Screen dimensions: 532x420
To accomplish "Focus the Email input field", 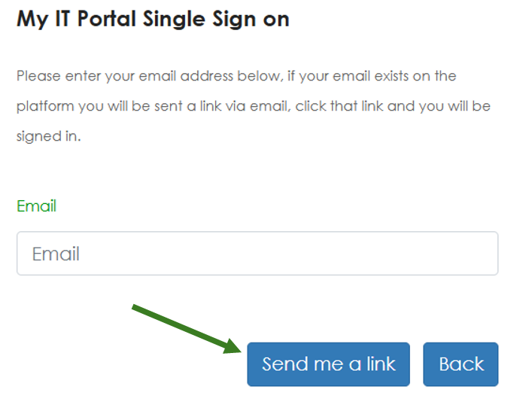I will (257, 254).
